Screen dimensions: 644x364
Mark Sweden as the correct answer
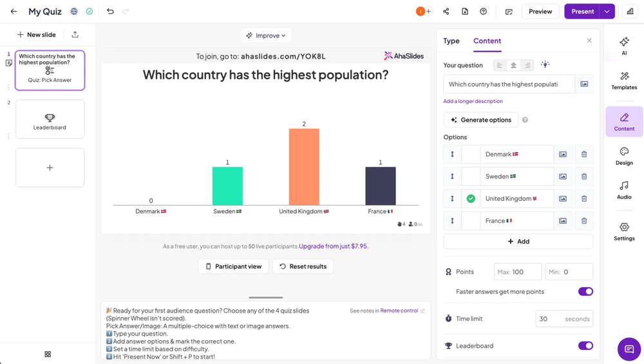pyautogui.click(x=471, y=177)
